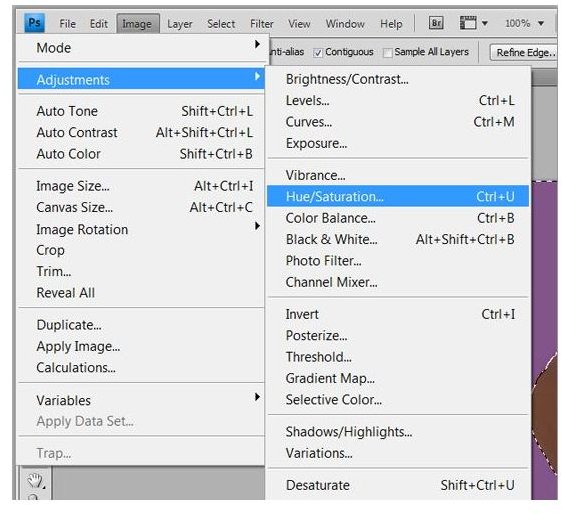Click the Photoshop Ps logo icon
Viewport: 562px width, 514px height.
(x=34, y=23)
